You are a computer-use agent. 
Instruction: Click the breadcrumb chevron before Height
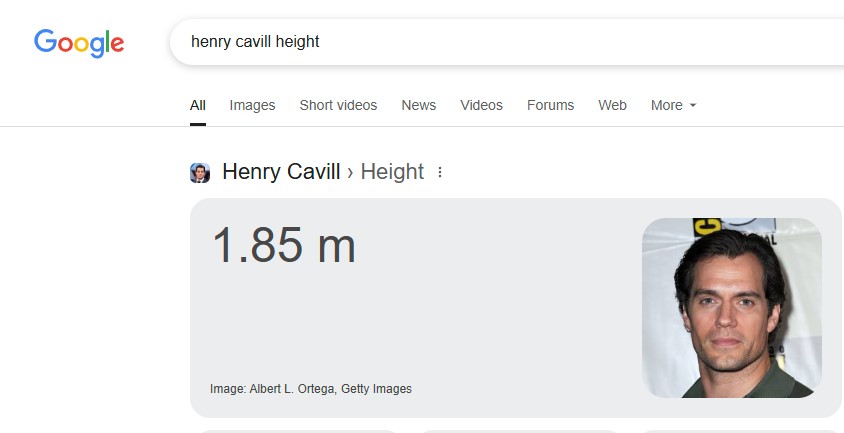(350, 172)
